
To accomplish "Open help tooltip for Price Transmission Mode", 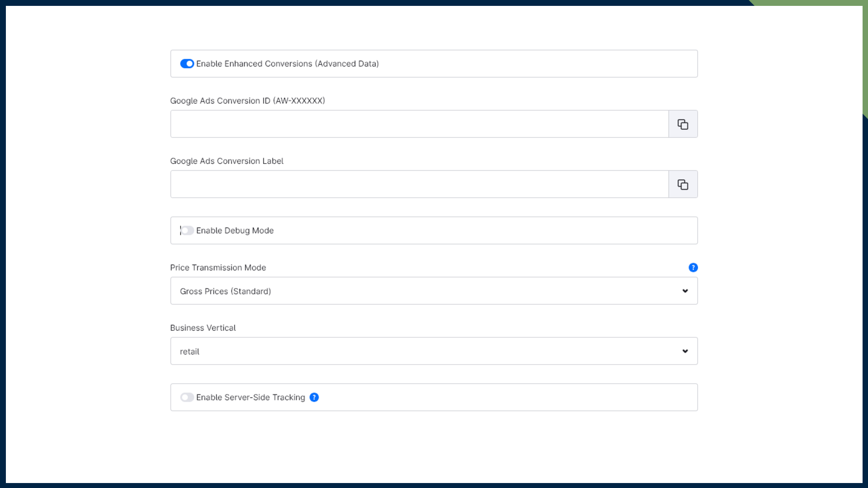I will tap(693, 267).
